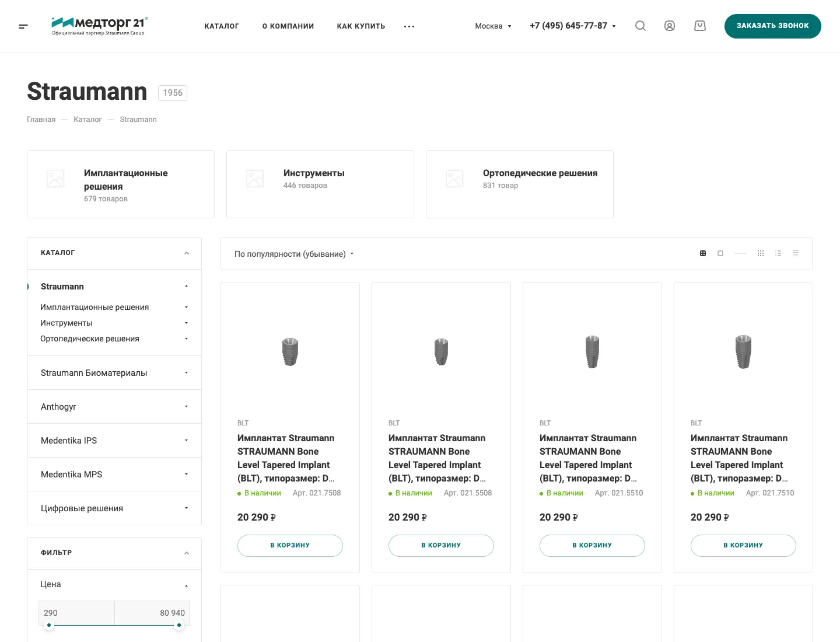
Task: Select Цифровые решения in sidebar catalog
Action: point(82,508)
